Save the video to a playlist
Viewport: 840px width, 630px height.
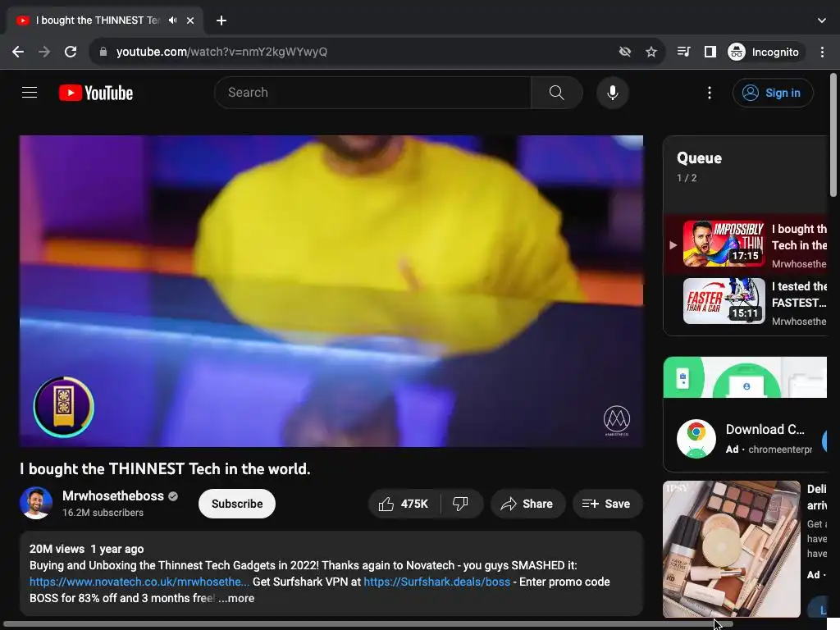(607, 504)
